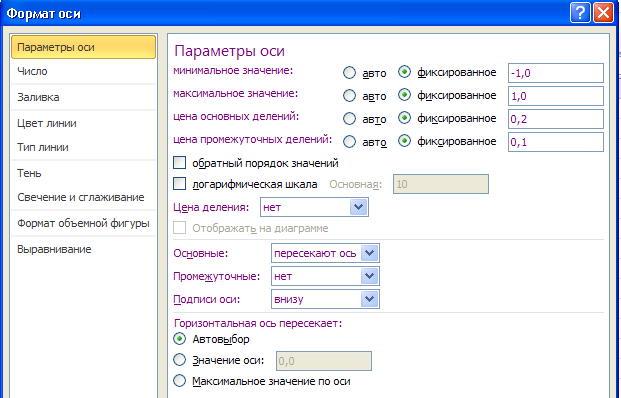Select Максимальное значение по оси option
This screenshot has width=621, height=398.
180,381
